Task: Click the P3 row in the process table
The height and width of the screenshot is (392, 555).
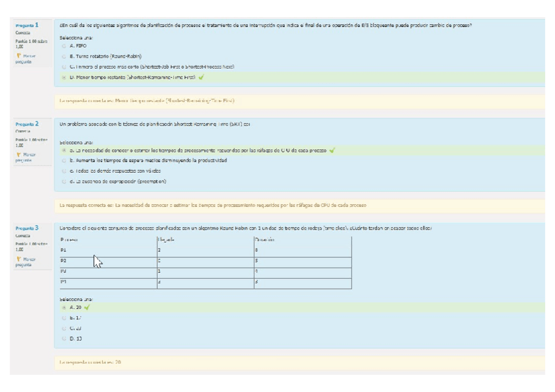Action: (x=206, y=273)
